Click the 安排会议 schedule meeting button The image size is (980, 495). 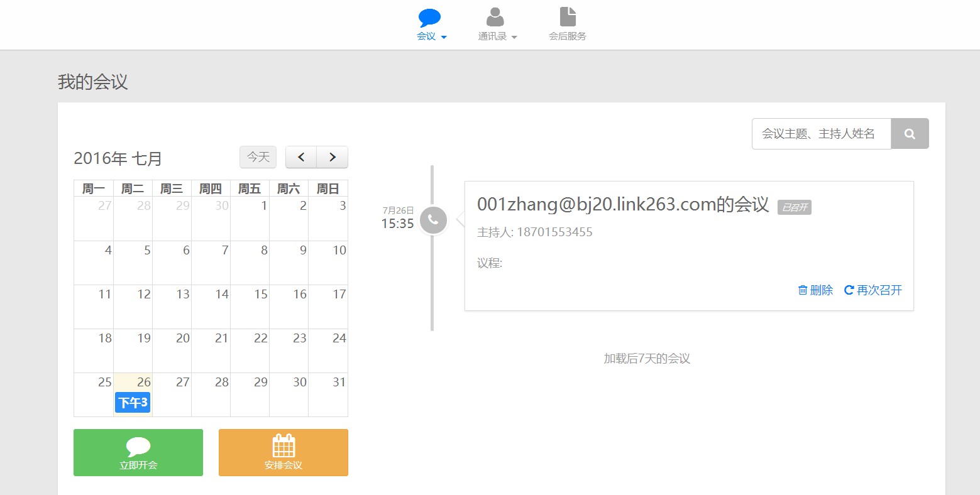pyautogui.click(x=283, y=452)
